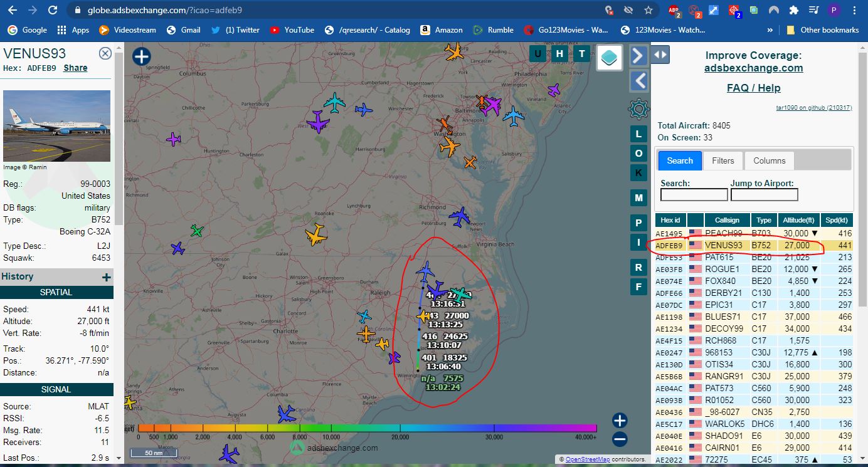Toggle the R map option
This screenshot has height=467, width=868.
tap(638, 268)
